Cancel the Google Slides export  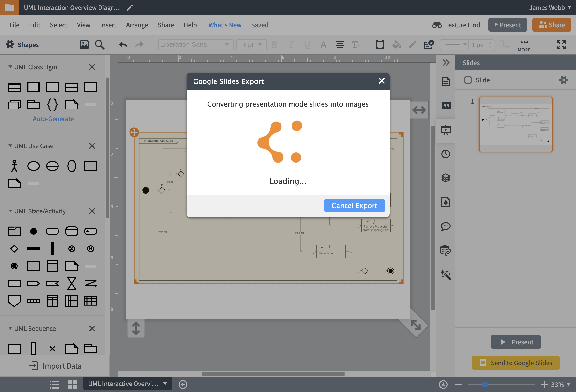pos(354,206)
